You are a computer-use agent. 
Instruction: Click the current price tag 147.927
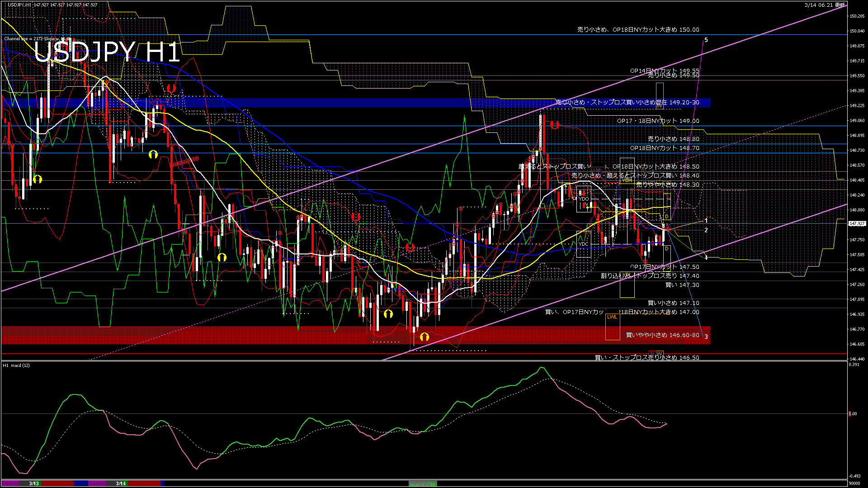(x=857, y=224)
